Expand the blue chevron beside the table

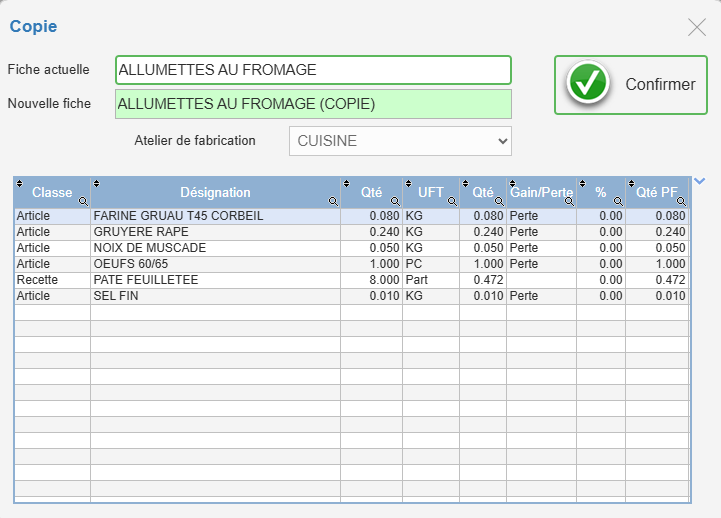pos(699,181)
